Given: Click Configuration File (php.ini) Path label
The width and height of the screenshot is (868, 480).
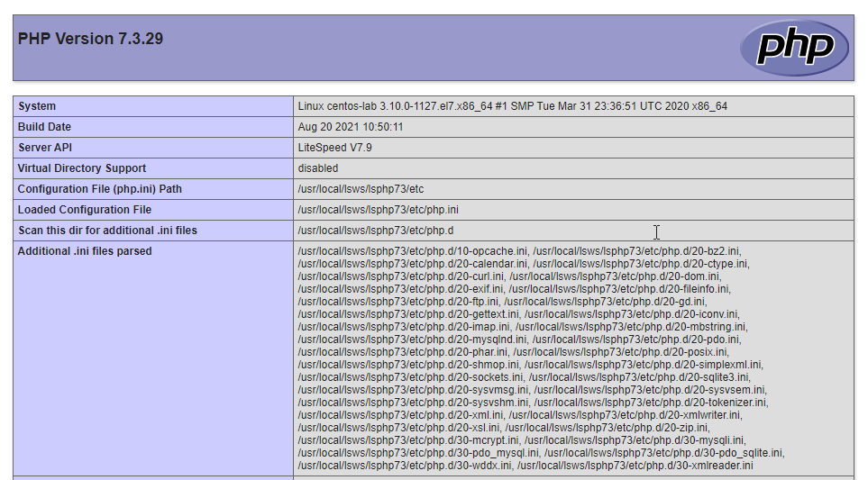Looking at the screenshot, I should click(x=100, y=189).
